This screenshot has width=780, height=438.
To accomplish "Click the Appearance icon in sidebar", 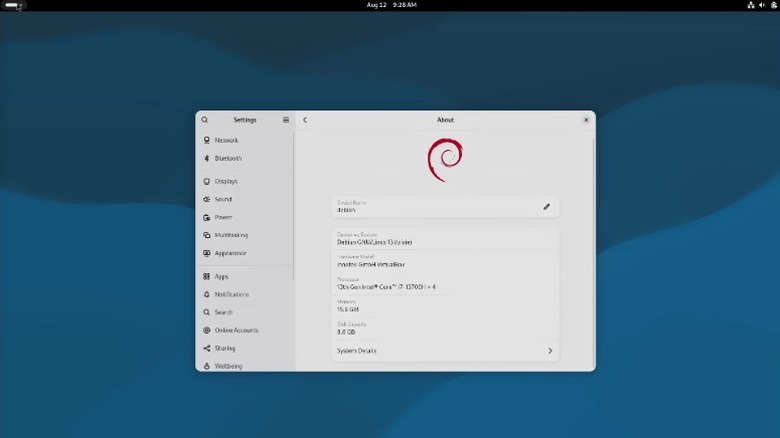I will [206, 253].
